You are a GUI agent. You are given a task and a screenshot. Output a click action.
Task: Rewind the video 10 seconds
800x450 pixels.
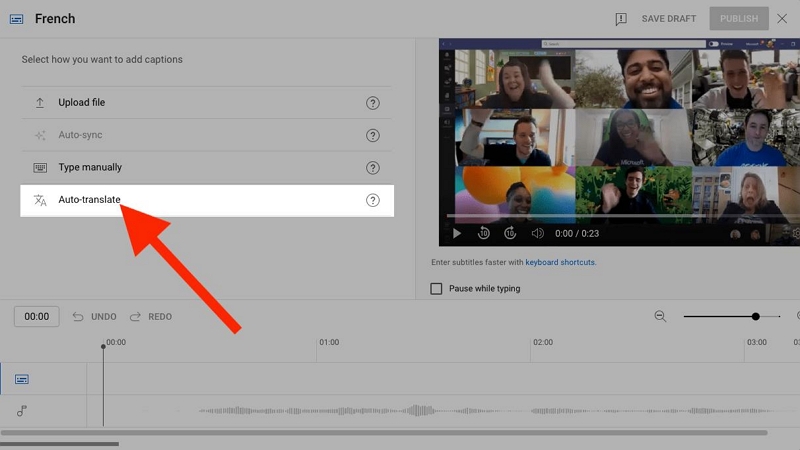pos(484,233)
